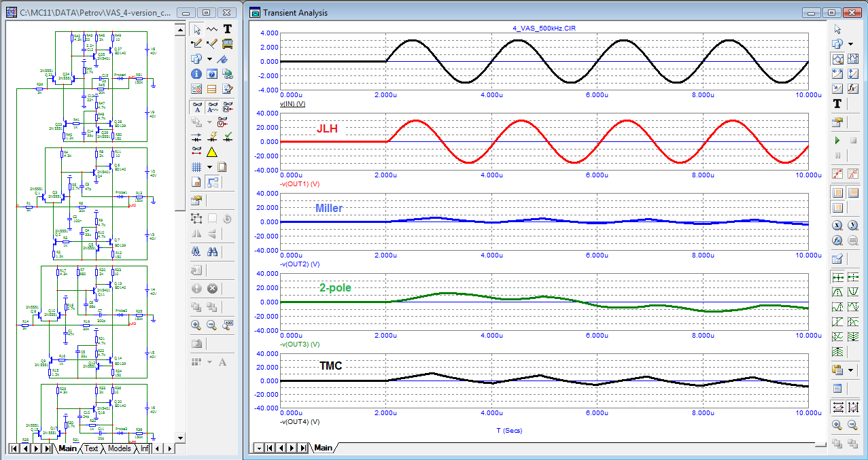Viewport: 868px width, 460px height.
Task: Click the red JLH plot annotation
Action: [326, 128]
